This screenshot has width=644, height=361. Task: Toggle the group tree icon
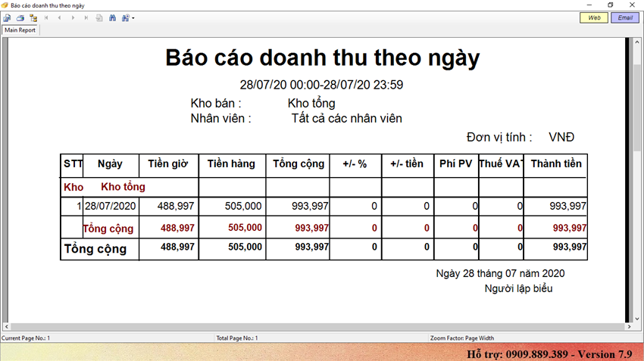[33, 18]
